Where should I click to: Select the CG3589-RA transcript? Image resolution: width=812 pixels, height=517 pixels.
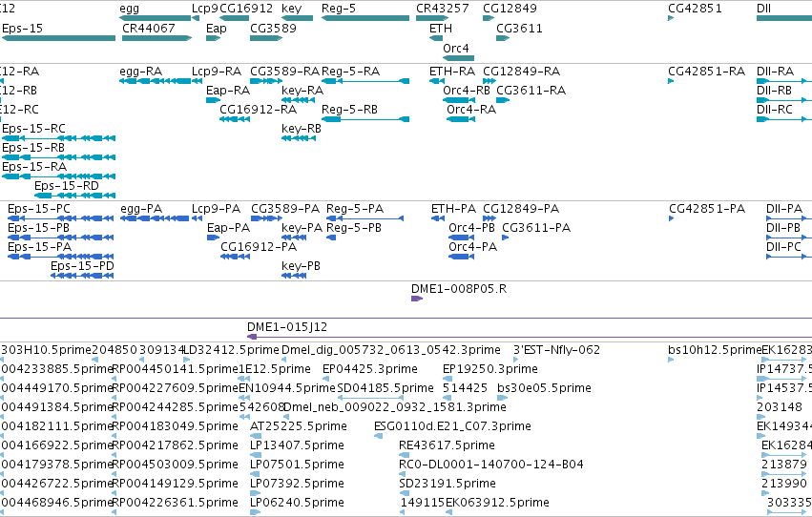(266, 81)
